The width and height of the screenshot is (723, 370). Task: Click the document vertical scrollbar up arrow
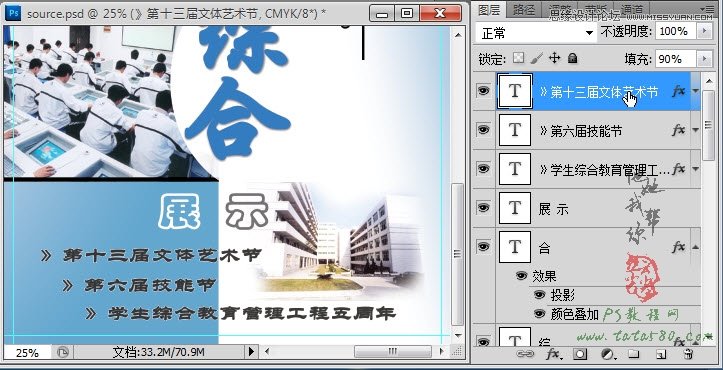pos(457,35)
